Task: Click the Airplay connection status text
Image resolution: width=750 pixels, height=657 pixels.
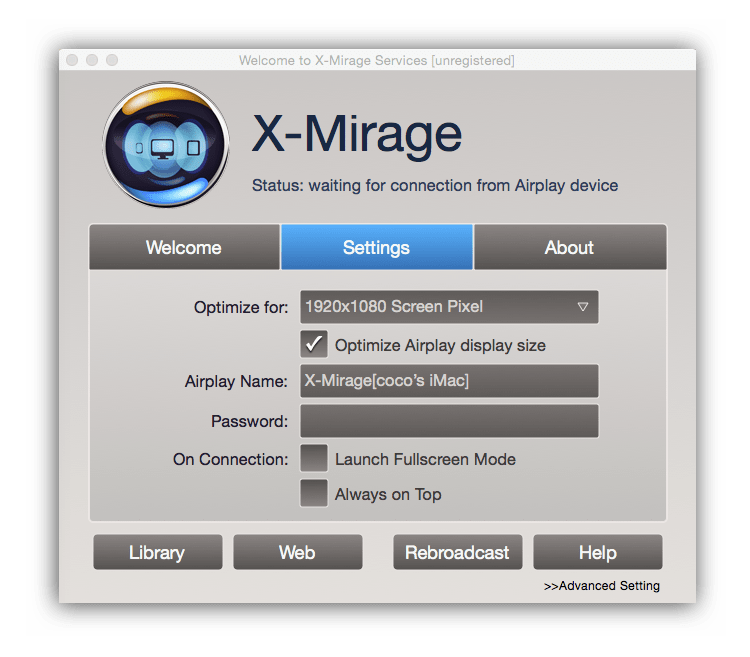Action: pos(434,185)
